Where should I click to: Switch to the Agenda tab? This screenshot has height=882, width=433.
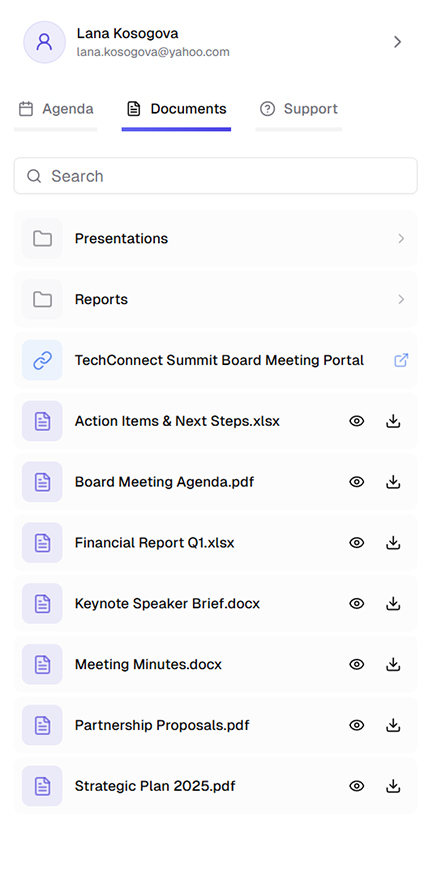56,109
